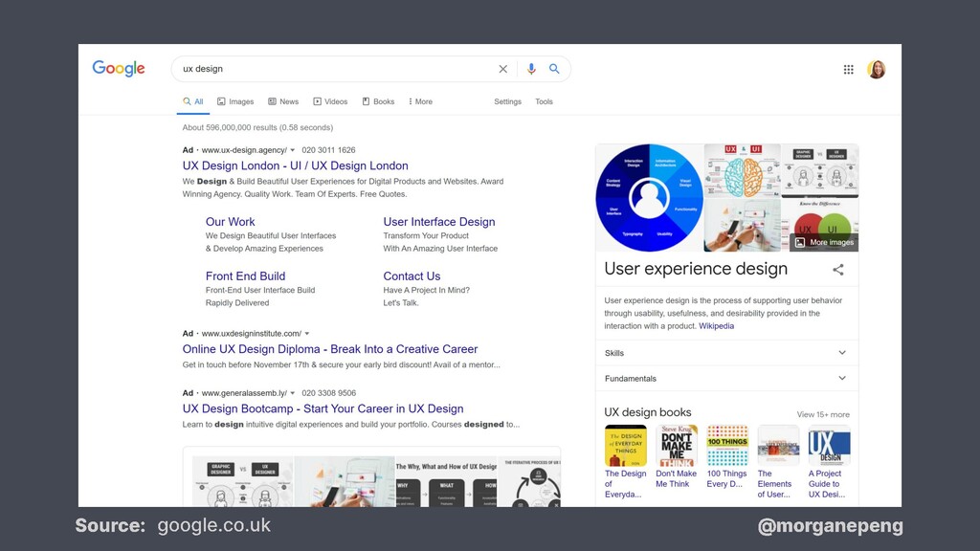Image resolution: width=980 pixels, height=551 pixels.
Task: Open dropdown arrow next to www.generalassemb.ly
Action: [x=293, y=393]
